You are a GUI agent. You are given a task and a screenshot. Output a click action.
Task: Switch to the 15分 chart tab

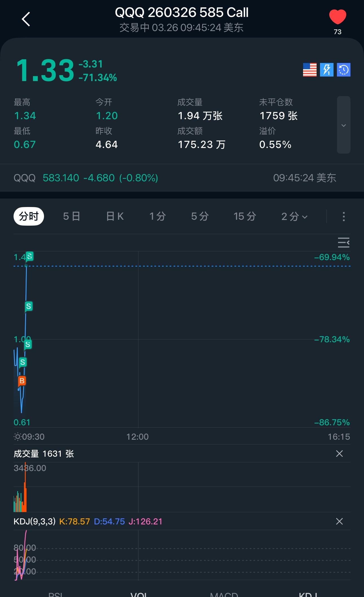(x=245, y=216)
